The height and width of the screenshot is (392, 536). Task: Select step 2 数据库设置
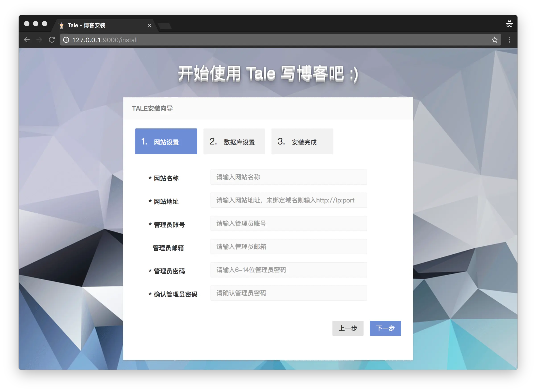[x=234, y=141]
